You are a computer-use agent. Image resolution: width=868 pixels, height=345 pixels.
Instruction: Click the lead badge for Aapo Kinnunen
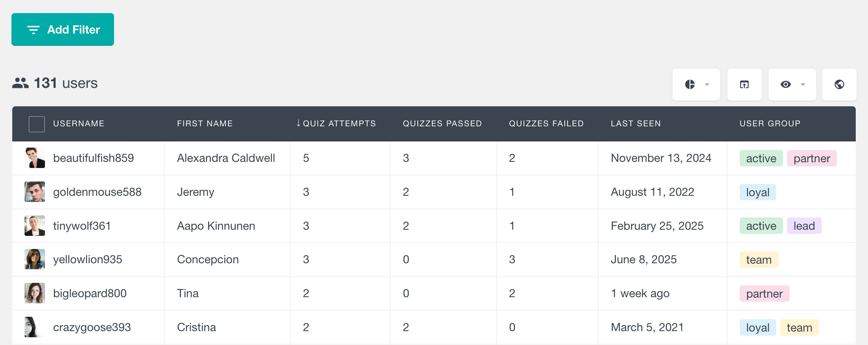click(x=804, y=226)
